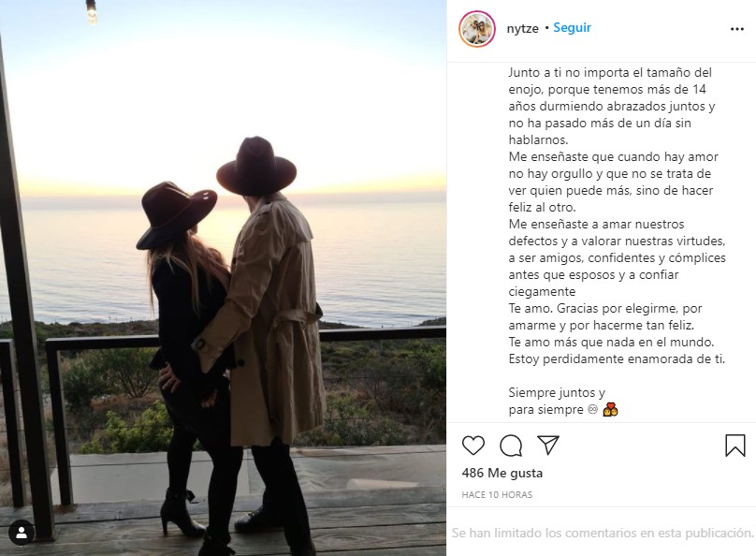Open nytze profile picture avatar
Image resolution: width=756 pixels, height=556 pixels.
[477, 29]
